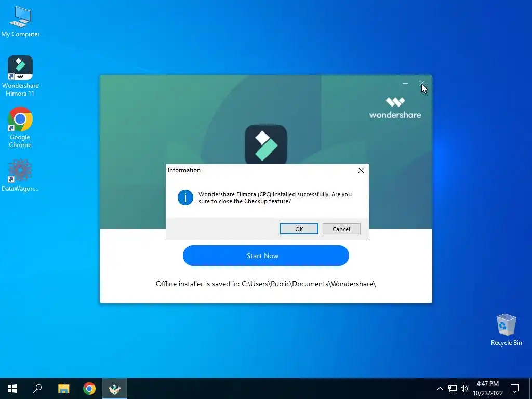Open the volume speaker tray icon
Image resolution: width=532 pixels, height=399 pixels.
click(464, 389)
